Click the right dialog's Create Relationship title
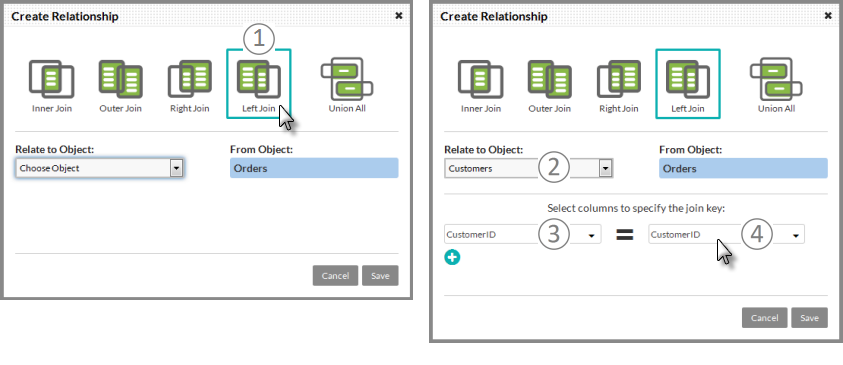843x365 pixels. 494,16
